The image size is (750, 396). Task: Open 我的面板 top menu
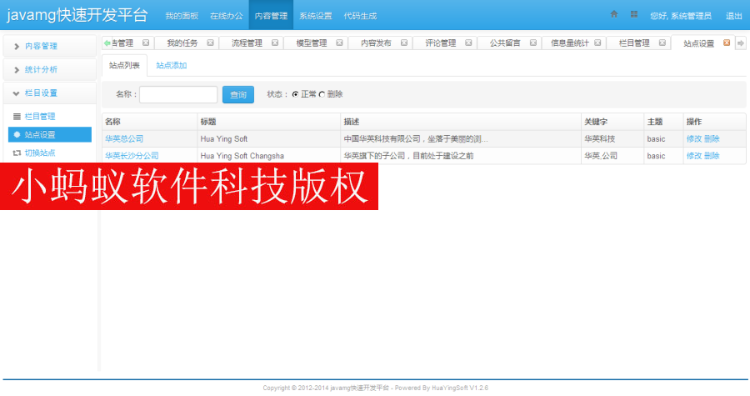[x=182, y=16]
